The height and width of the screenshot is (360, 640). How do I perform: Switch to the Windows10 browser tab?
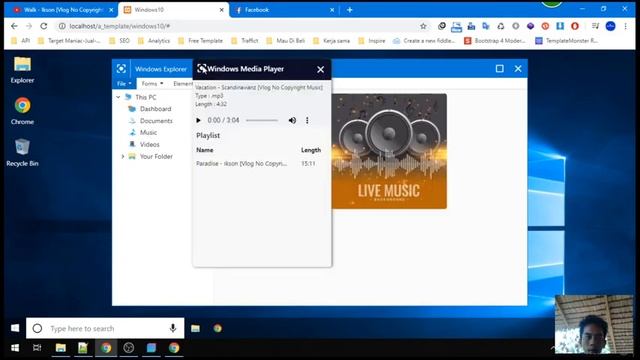175,10
